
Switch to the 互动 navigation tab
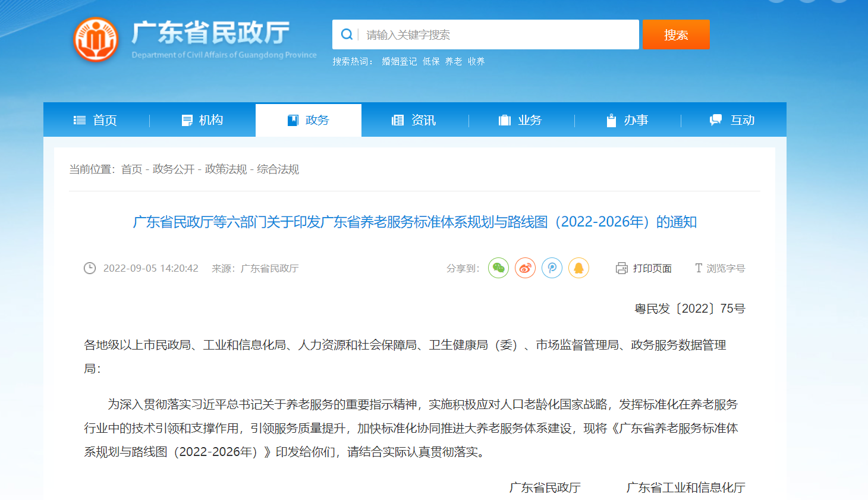tap(734, 120)
